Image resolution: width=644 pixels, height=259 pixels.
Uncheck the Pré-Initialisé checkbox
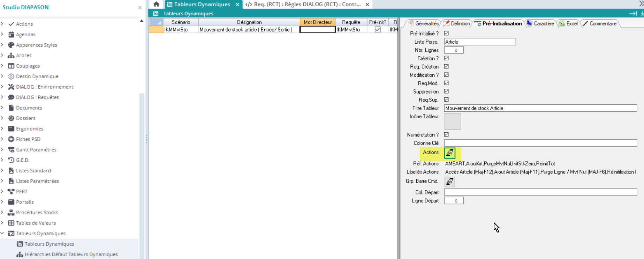(x=446, y=34)
